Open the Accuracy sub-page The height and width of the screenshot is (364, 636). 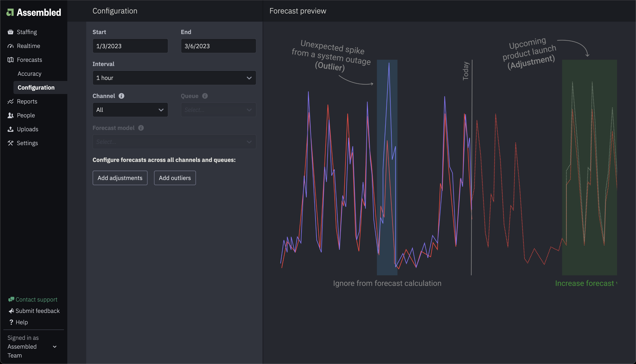(29, 74)
